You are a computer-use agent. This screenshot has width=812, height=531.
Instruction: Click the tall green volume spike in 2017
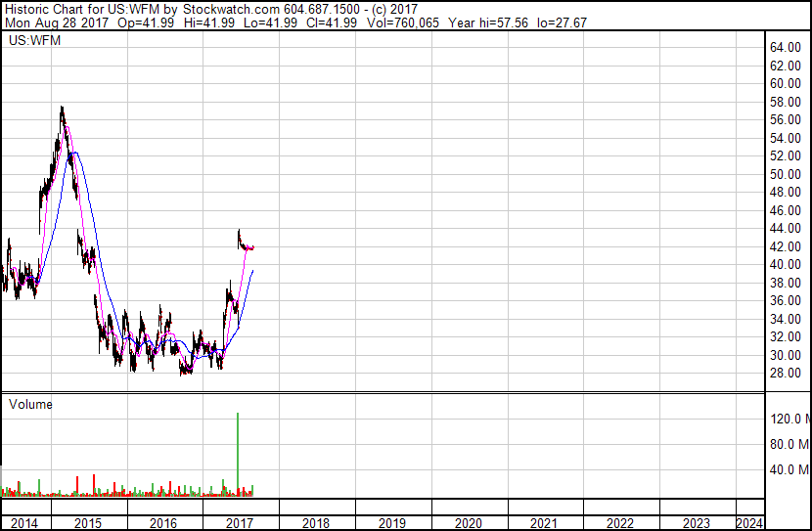tap(238, 455)
